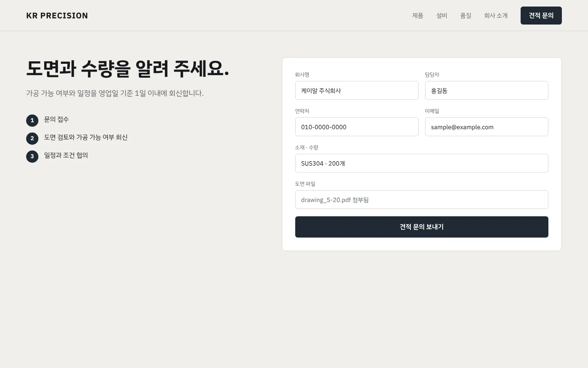Click the 도면 파일 attachment field
The height and width of the screenshot is (368, 588).
(x=422, y=200)
